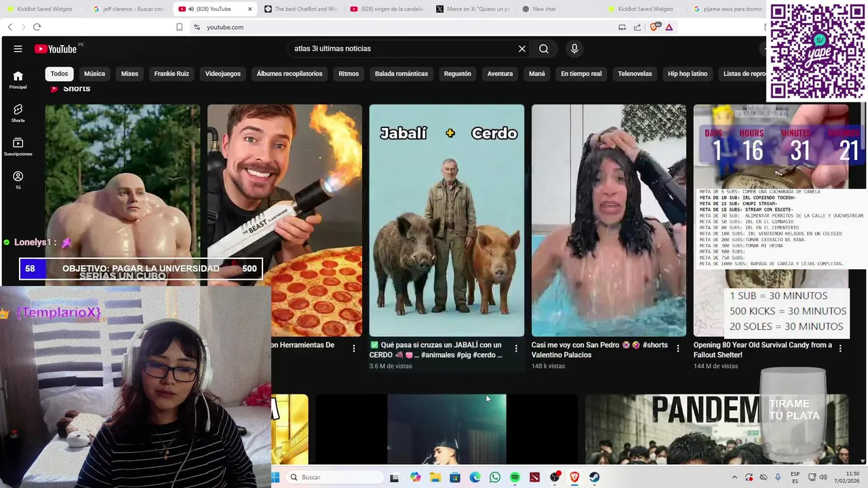Select the Música filter chip
The image size is (868, 488).
(94, 74)
